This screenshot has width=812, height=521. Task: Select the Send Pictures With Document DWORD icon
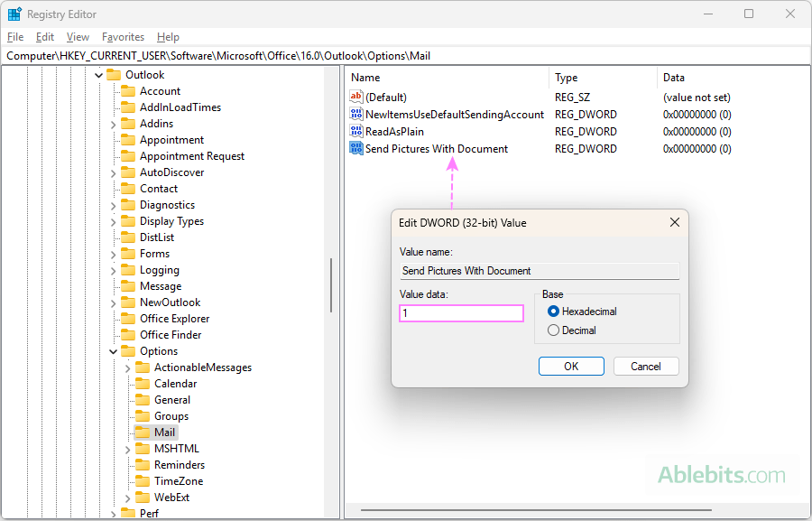click(356, 148)
